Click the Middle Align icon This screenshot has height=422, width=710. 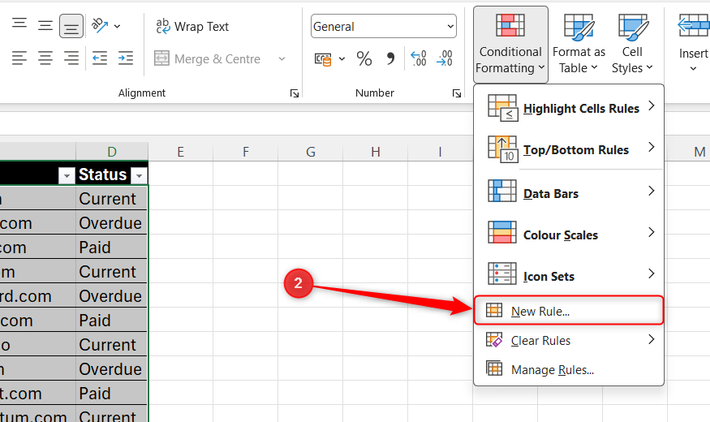[45, 25]
